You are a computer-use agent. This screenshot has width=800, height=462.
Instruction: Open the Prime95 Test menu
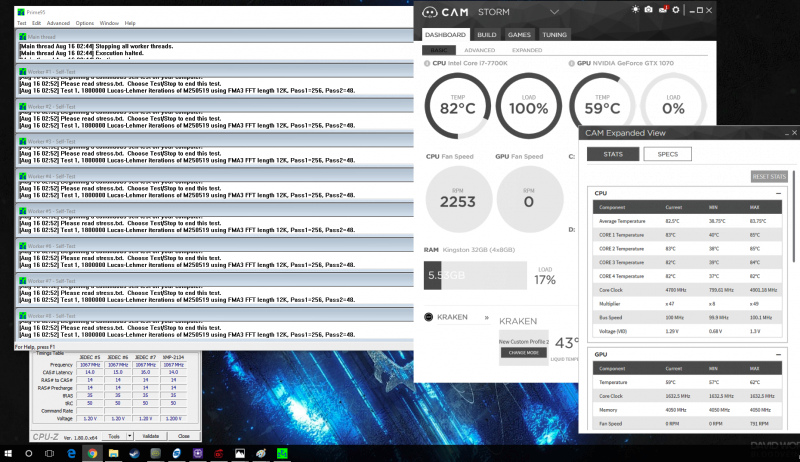[21, 23]
